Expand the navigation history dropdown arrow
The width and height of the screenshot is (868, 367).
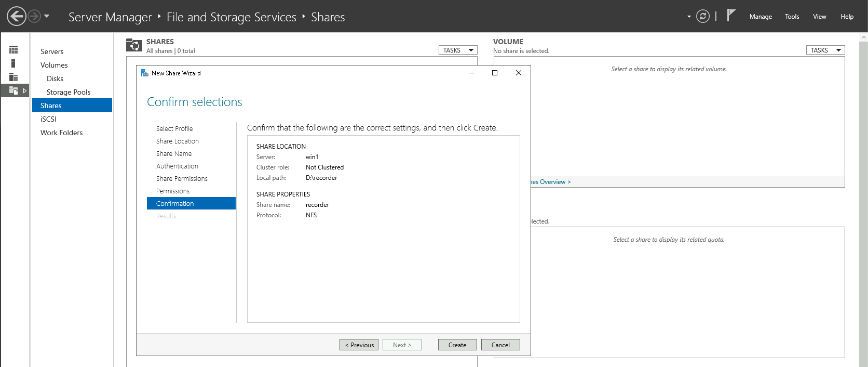(47, 16)
